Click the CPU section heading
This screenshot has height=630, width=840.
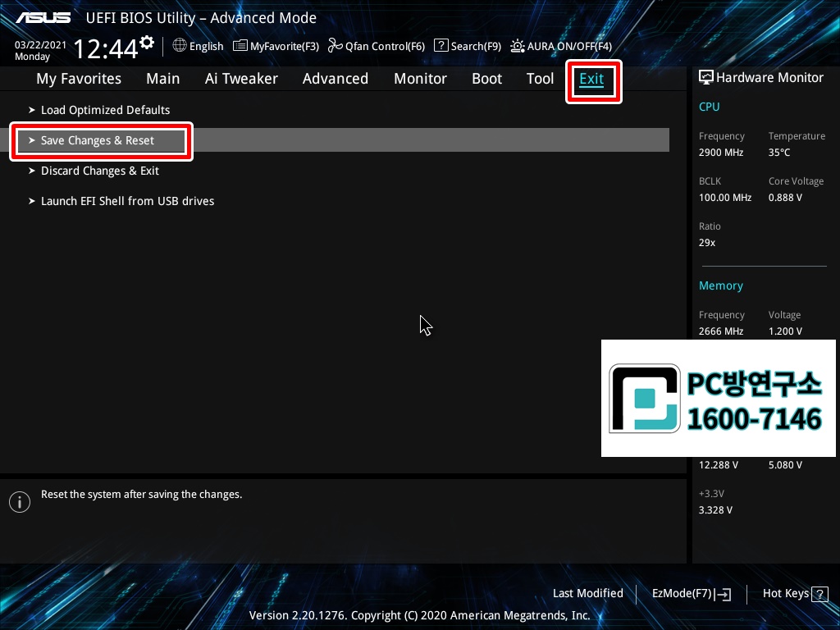click(x=710, y=107)
